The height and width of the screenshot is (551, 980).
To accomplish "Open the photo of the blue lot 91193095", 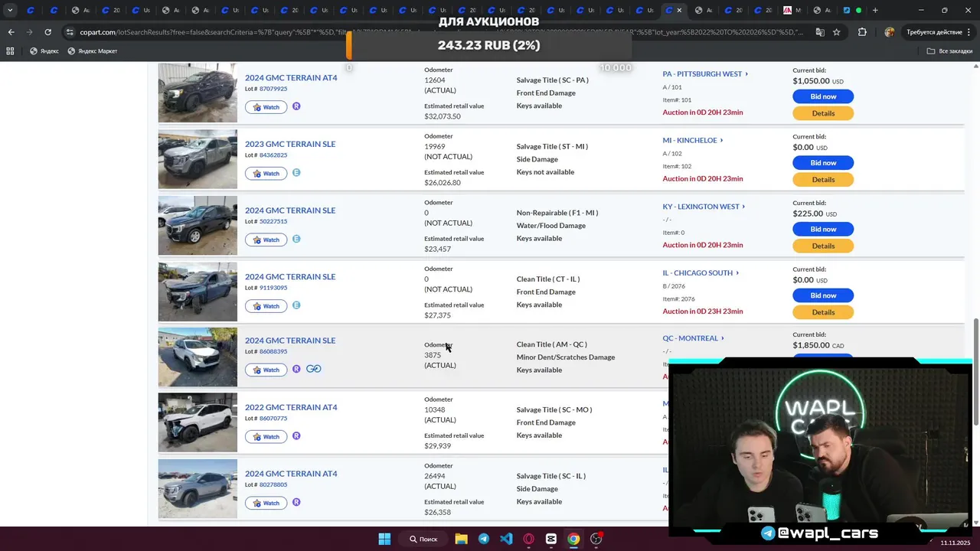I will (198, 292).
